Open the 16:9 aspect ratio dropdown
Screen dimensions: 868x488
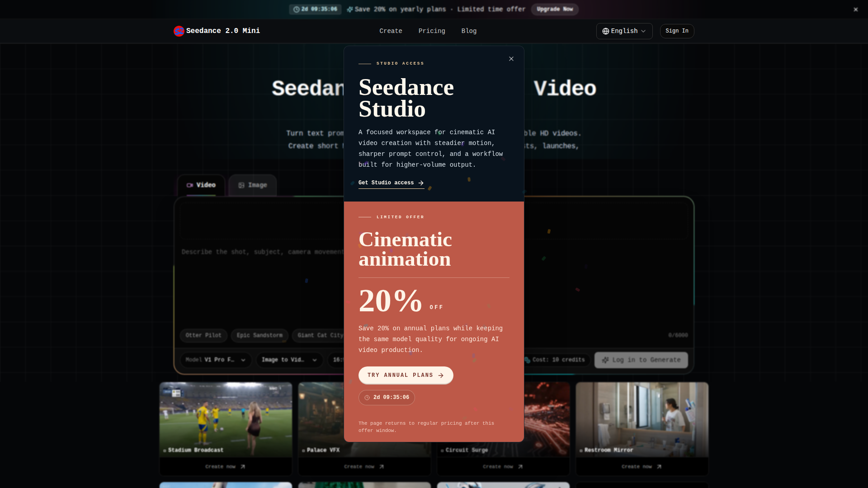336,360
